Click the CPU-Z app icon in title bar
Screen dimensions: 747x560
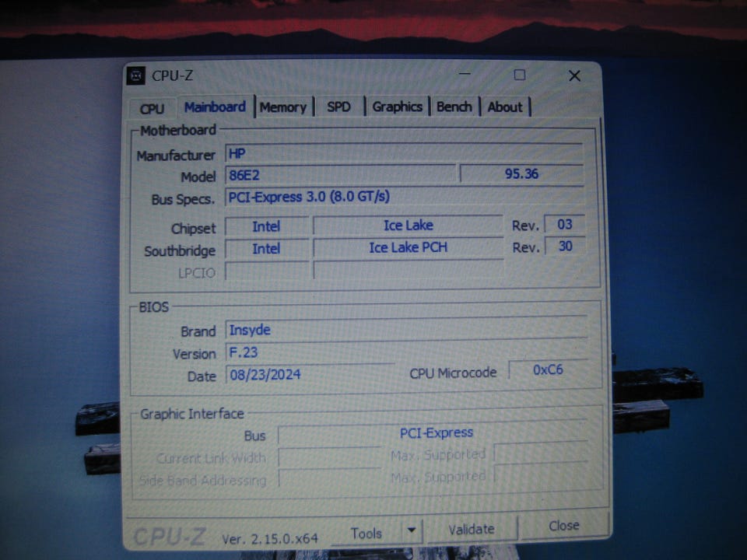coord(135,75)
